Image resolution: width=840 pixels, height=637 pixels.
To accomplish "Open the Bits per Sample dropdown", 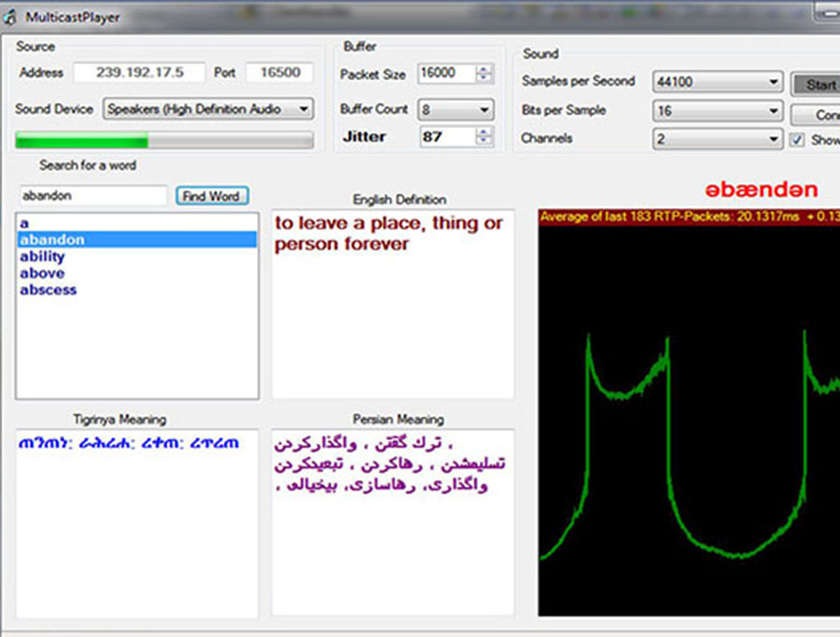I will tap(718, 111).
